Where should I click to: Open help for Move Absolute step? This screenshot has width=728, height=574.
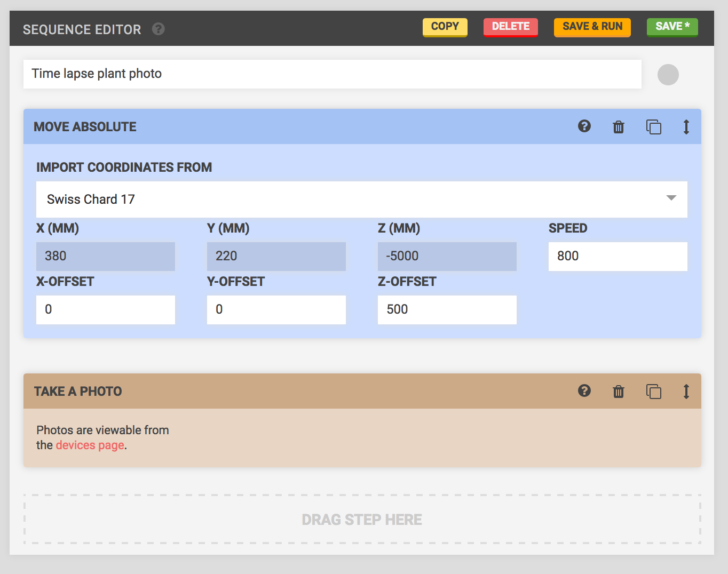coord(584,126)
